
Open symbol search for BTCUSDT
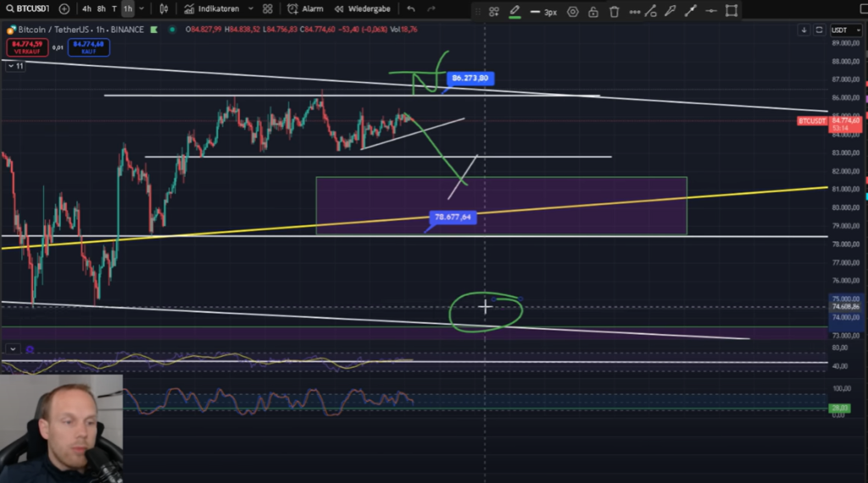(x=28, y=8)
